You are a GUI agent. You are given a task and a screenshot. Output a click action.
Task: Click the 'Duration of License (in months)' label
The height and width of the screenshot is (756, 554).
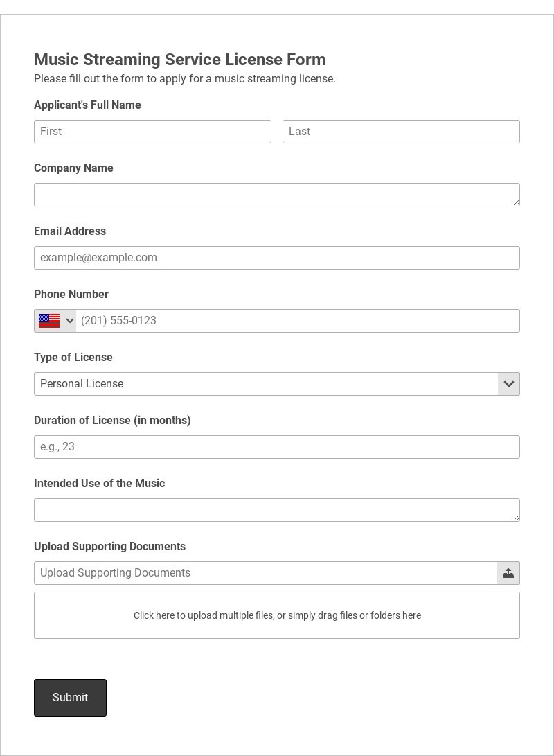[x=112, y=421]
